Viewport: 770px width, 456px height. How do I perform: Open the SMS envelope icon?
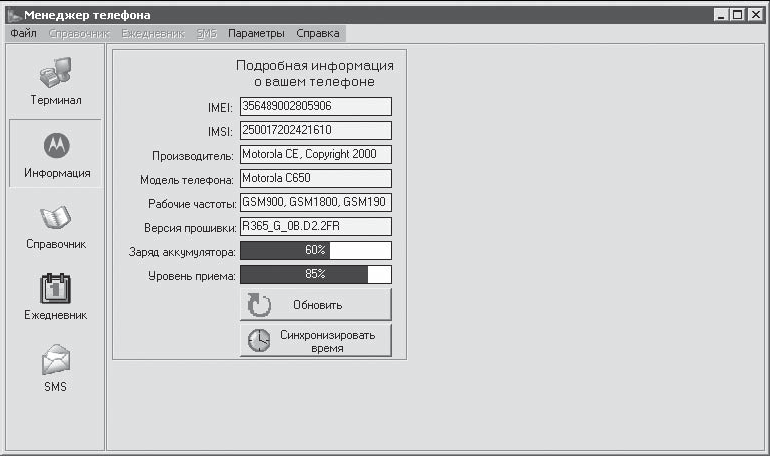pos(55,360)
